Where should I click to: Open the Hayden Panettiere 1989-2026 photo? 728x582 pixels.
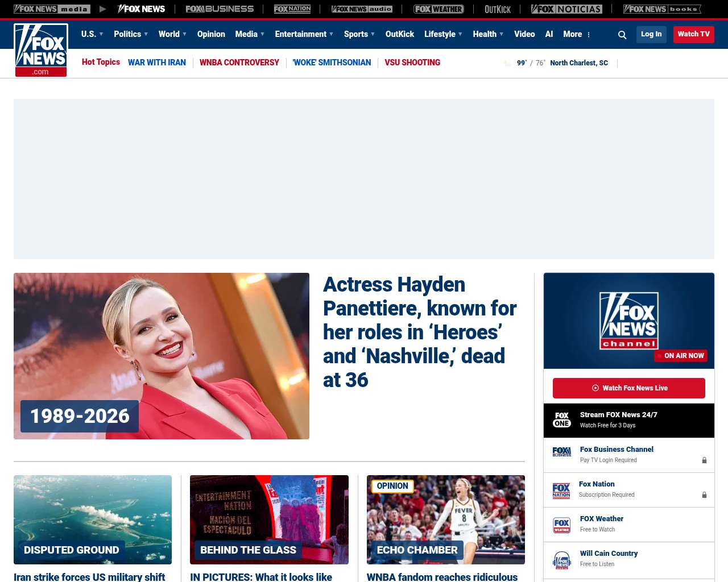click(162, 356)
